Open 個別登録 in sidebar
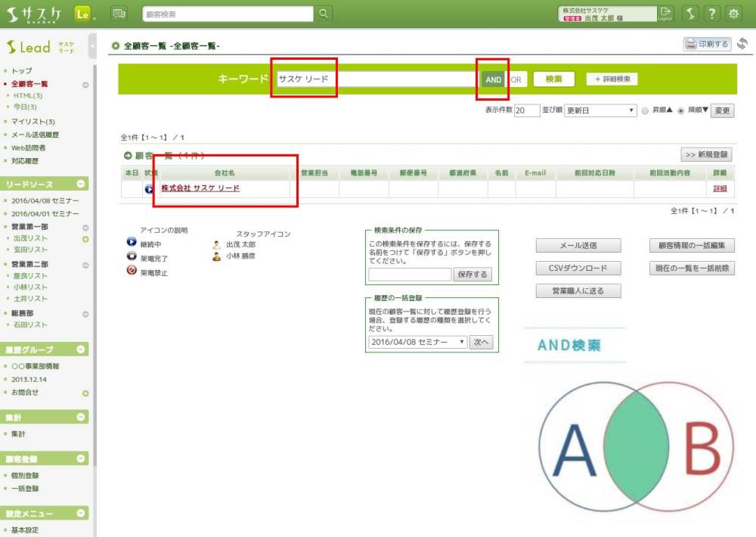The image size is (756, 537). tap(25, 475)
